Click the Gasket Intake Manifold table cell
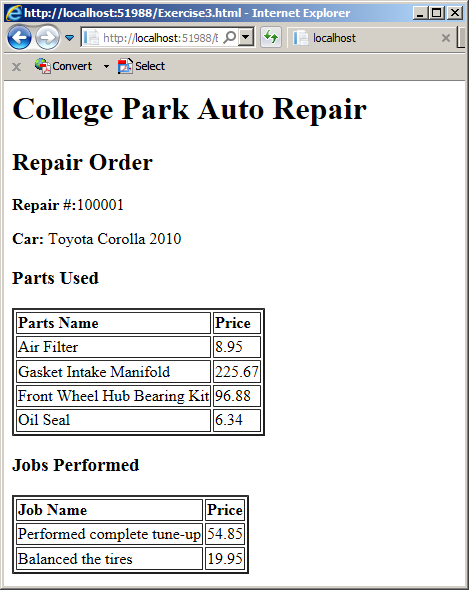Screen dimensions: 469x590 click(x=113, y=372)
